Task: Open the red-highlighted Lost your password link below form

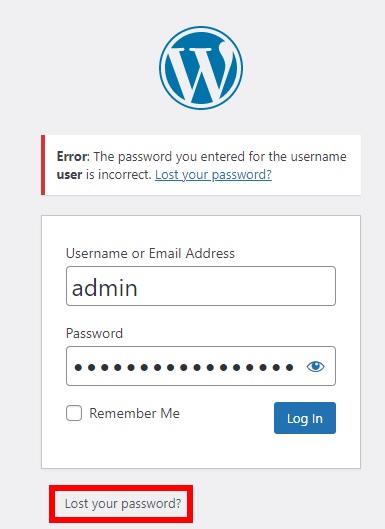Action: click(123, 504)
